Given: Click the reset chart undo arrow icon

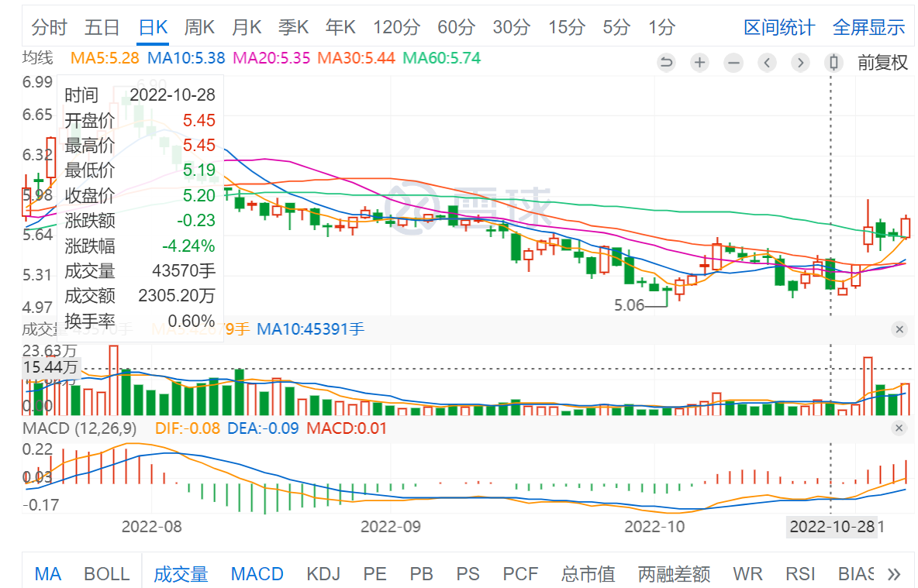Looking at the screenshot, I should coord(666,63).
